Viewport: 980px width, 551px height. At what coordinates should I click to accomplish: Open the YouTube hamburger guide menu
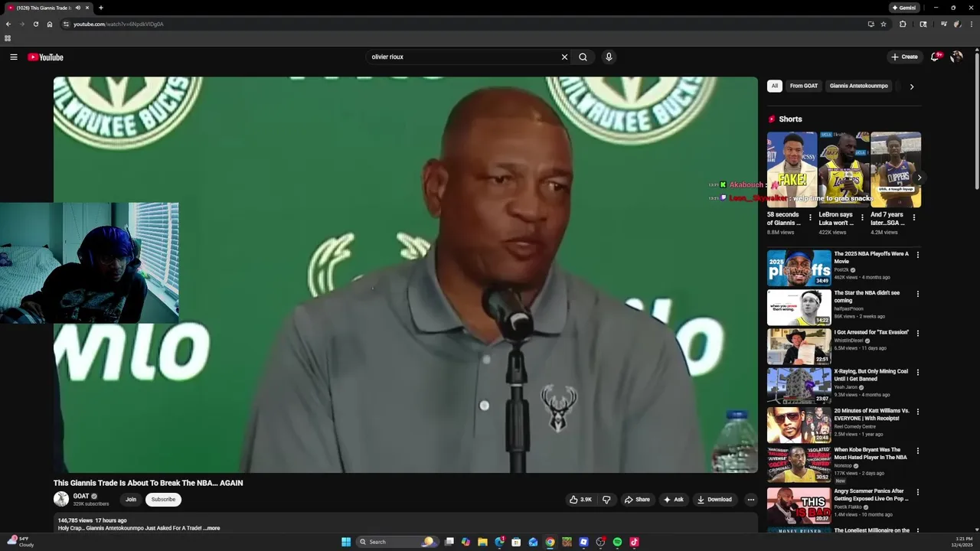pos(14,57)
